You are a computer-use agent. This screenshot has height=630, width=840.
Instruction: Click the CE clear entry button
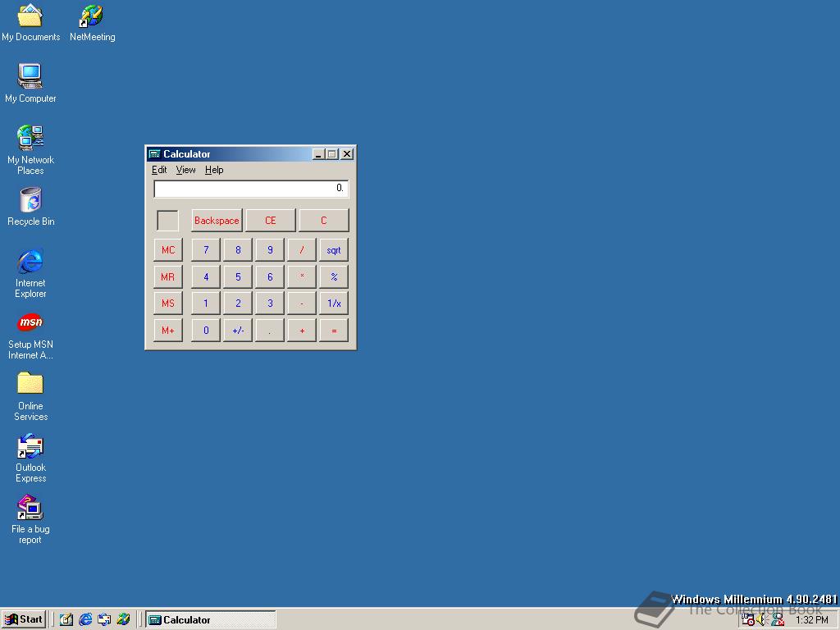point(270,220)
